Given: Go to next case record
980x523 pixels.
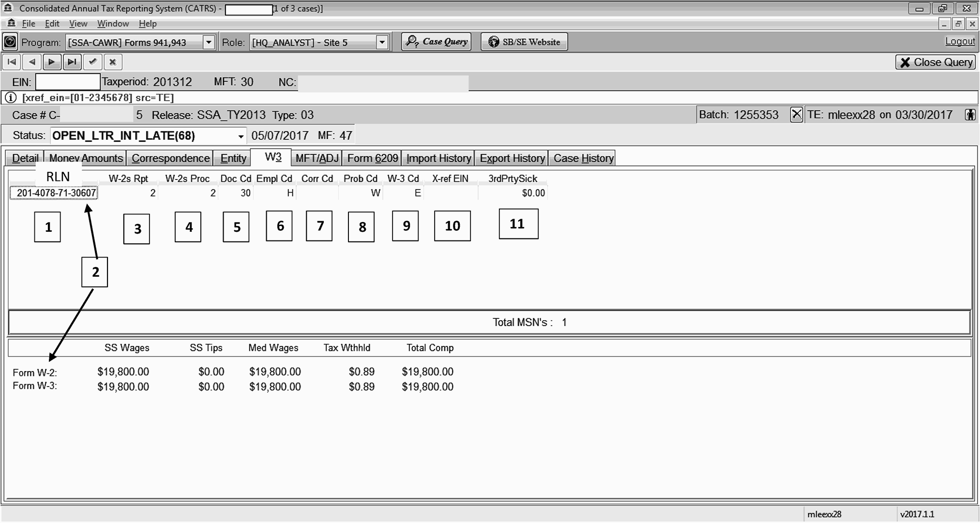Looking at the screenshot, I should (x=52, y=62).
